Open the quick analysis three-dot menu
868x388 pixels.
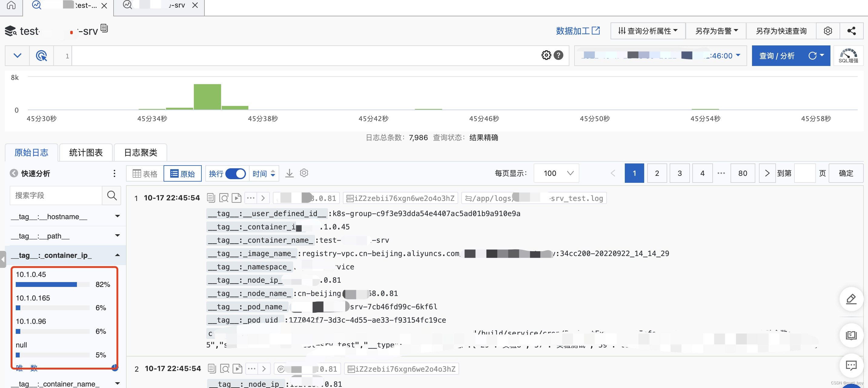114,173
